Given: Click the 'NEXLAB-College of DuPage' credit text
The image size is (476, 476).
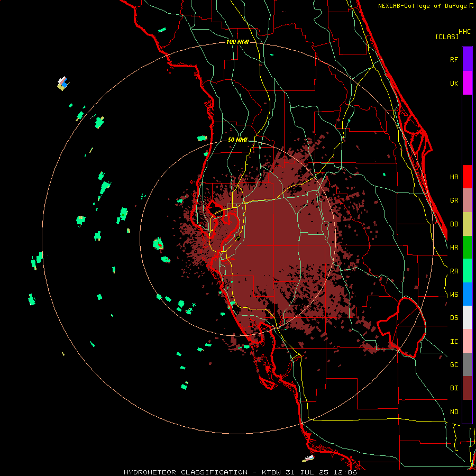Looking at the screenshot, I should click(x=422, y=6).
